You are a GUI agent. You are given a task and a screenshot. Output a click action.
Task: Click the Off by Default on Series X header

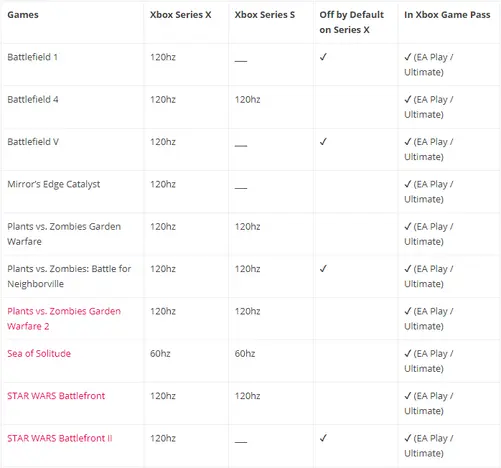click(352, 22)
